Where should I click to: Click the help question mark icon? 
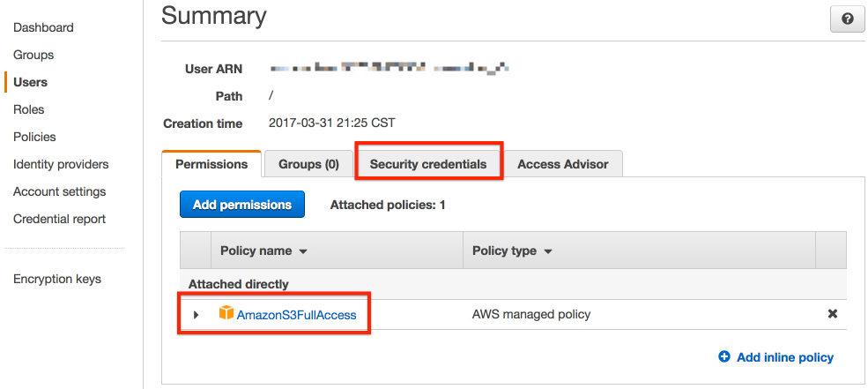pyautogui.click(x=847, y=20)
